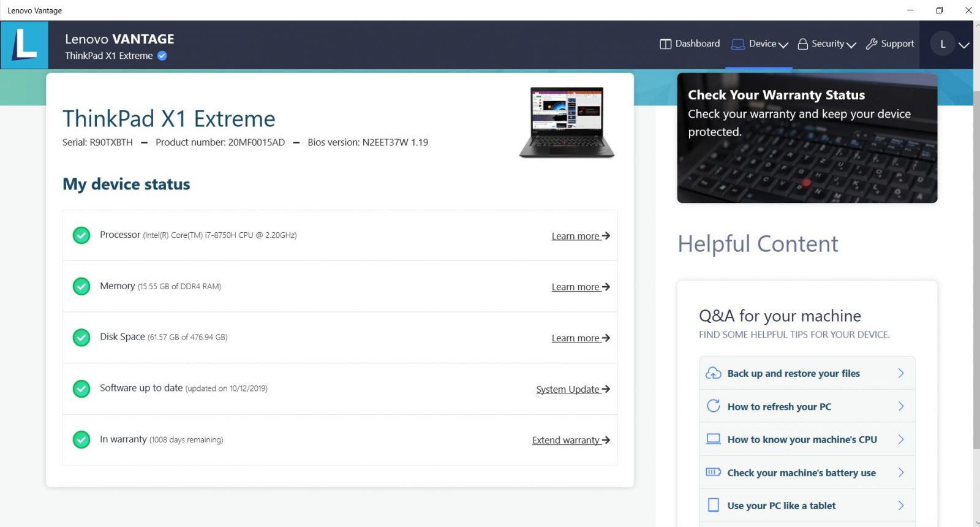980x527 pixels.
Task: Click the refresh icon for refresh your PC
Action: click(713, 406)
